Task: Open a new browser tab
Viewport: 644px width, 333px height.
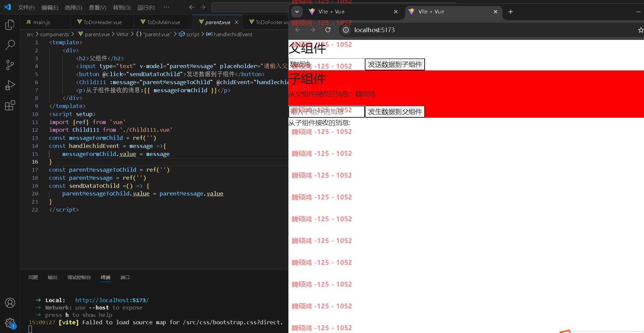Action: [511, 12]
